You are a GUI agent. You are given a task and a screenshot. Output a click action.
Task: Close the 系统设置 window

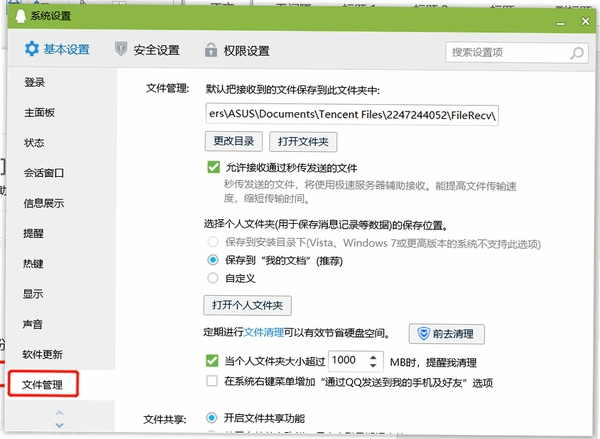[x=585, y=21]
